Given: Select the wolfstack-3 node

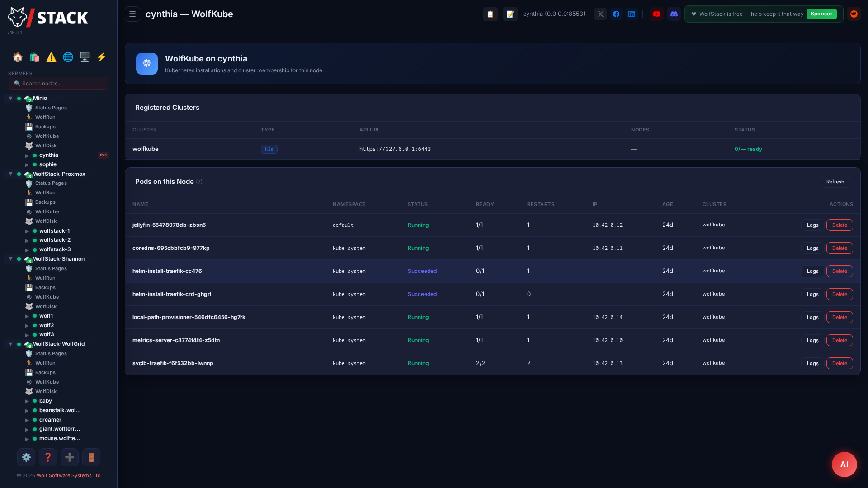Looking at the screenshot, I should [55, 249].
